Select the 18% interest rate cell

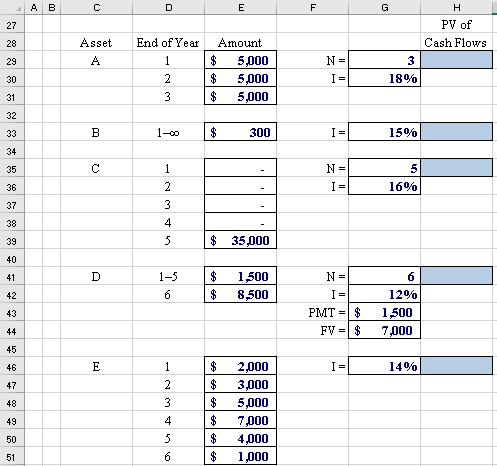(385, 78)
